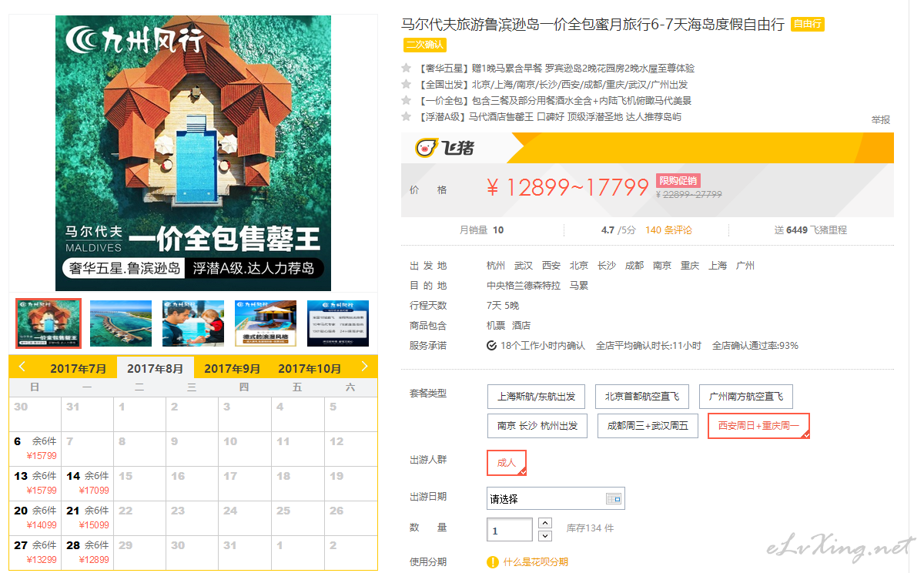The width and height of the screenshot is (924, 573).
Task: Switch calendar to 2017年10月
Action: 310,368
